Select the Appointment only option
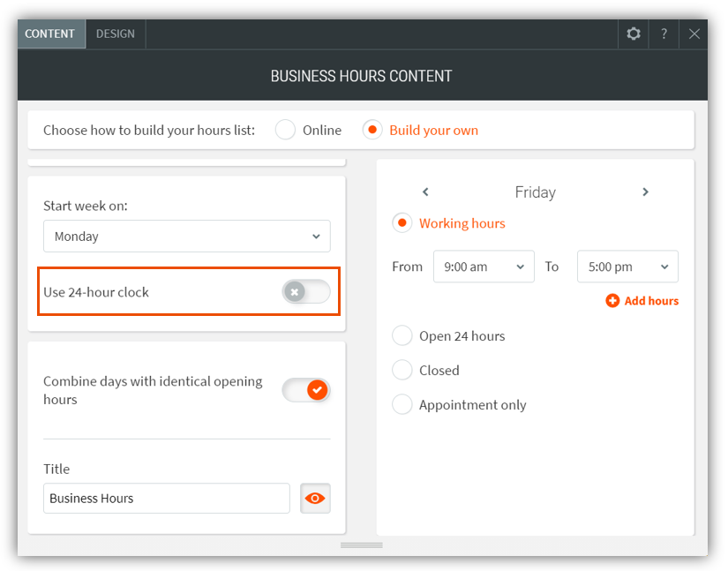Viewport: 728px width, 571px height. [402, 405]
